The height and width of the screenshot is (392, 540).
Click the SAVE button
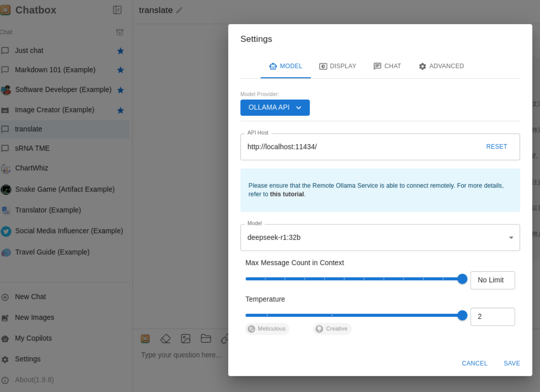[x=512, y=363]
